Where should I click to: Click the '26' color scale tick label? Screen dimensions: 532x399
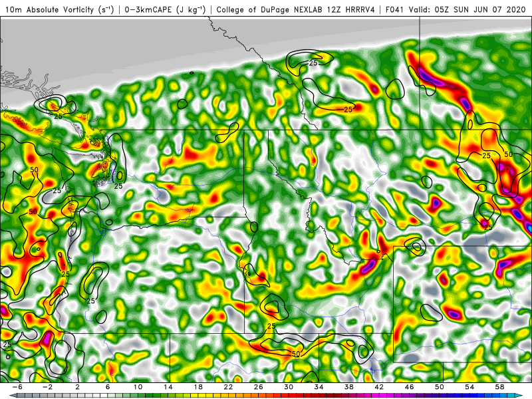pyautogui.click(x=259, y=387)
